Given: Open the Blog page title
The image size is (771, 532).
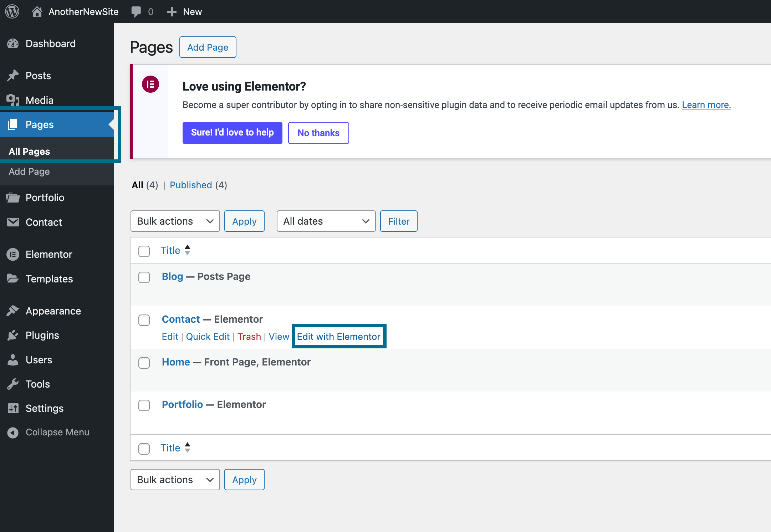Looking at the screenshot, I should [172, 276].
